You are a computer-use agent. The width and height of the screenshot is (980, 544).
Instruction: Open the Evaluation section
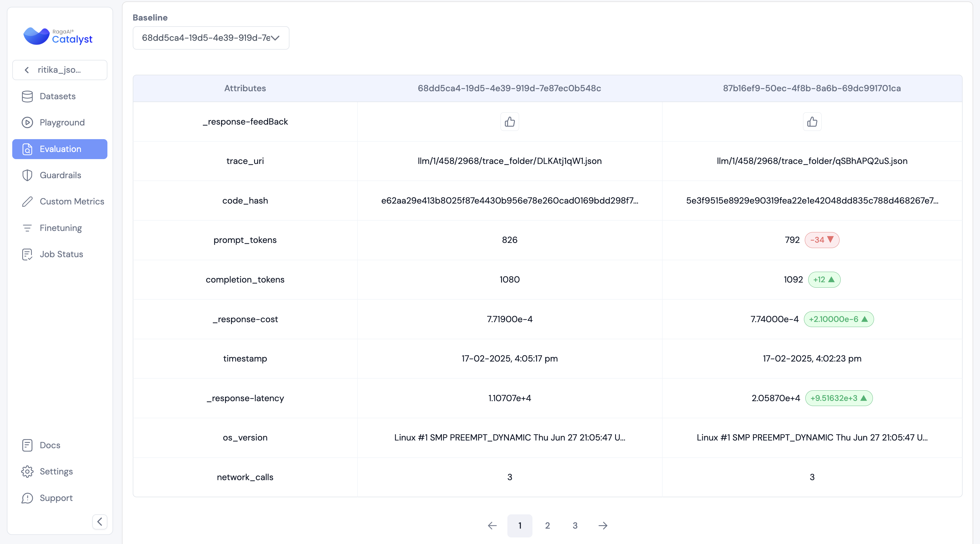coord(60,149)
